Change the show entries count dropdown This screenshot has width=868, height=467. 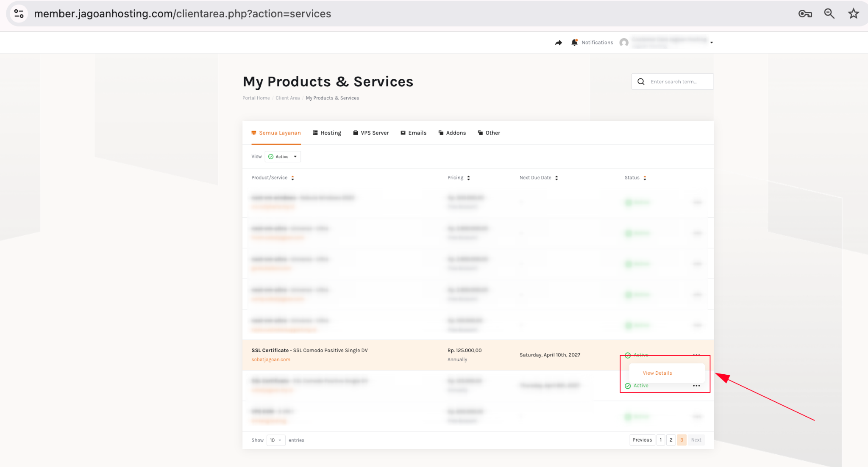pyautogui.click(x=275, y=440)
